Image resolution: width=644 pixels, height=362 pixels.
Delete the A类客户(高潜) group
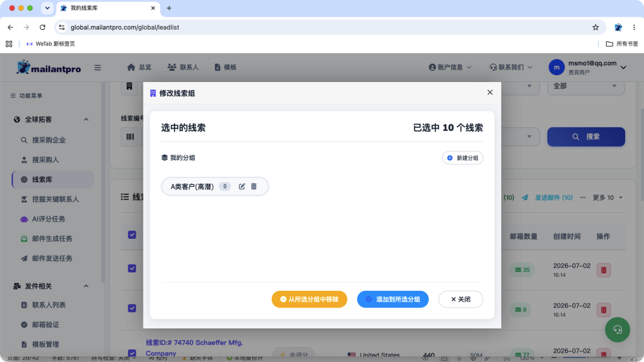254,186
